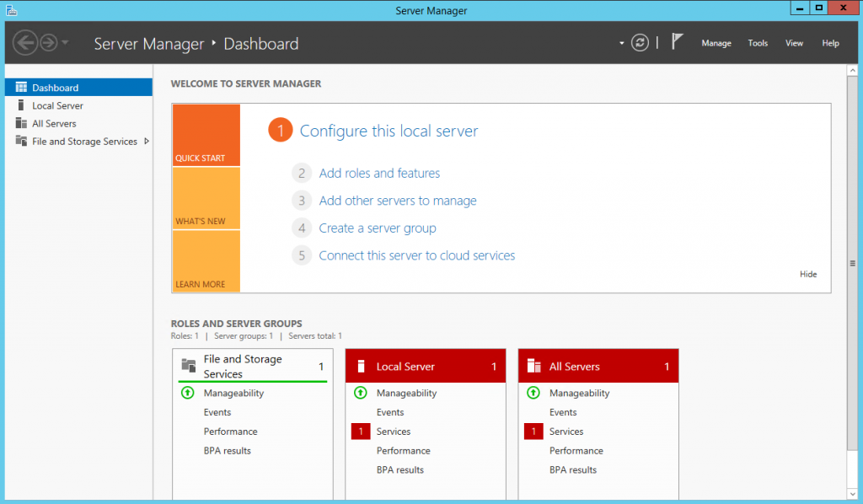Open Performance in Local Server tile
Screen dimensions: 863x504
click(x=403, y=451)
